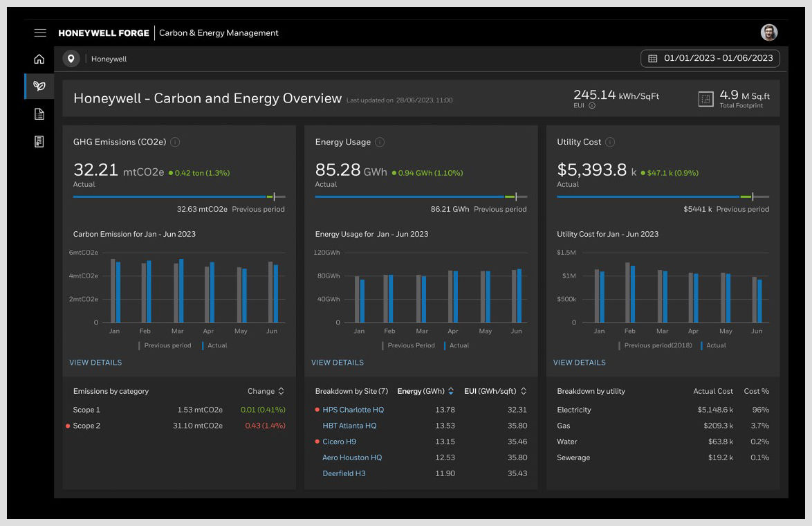Open the 01/01/2023 – 01/06/2023 date picker
Screen dimensions: 812x526
pyautogui.click(x=710, y=58)
